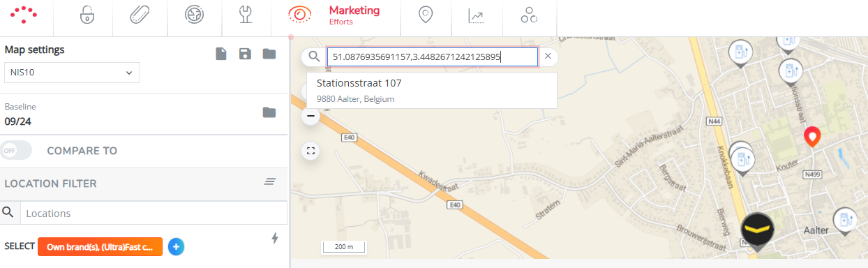Save map settings with floppy disk icon
The image size is (868, 268).
(x=245, y=54)
